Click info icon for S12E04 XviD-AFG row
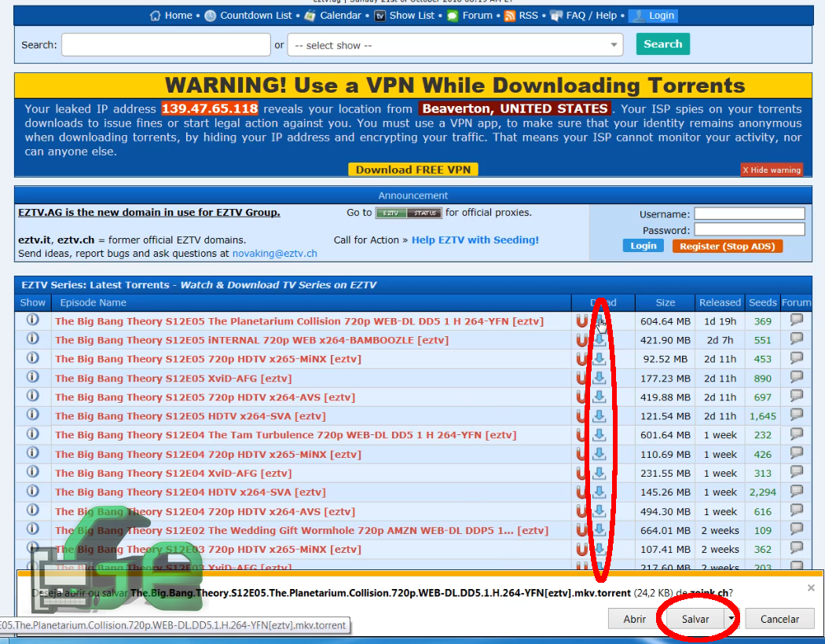This screenshot has width=825, height=644. click(33, 471)
